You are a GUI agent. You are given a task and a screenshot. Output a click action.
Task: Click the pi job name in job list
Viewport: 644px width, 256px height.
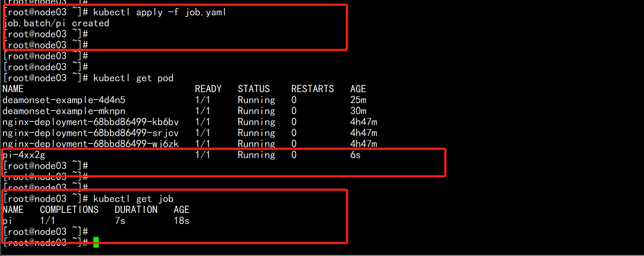7,221
